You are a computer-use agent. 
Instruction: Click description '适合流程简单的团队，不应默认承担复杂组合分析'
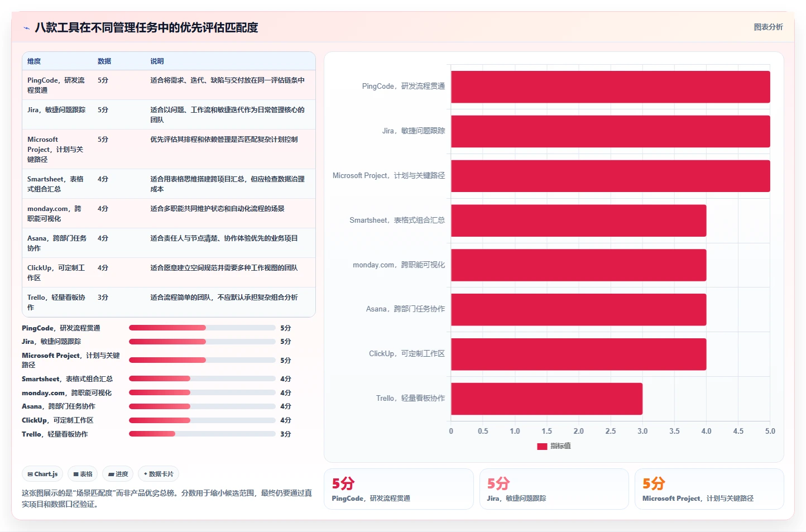[x=224, y=298]
